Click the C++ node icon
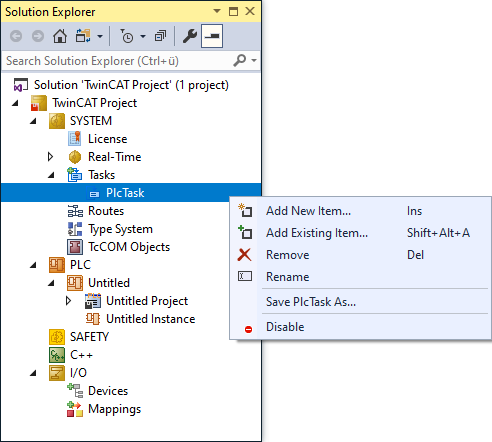The width and height of the screenshot is (492, 442). [x=57, y=355]
